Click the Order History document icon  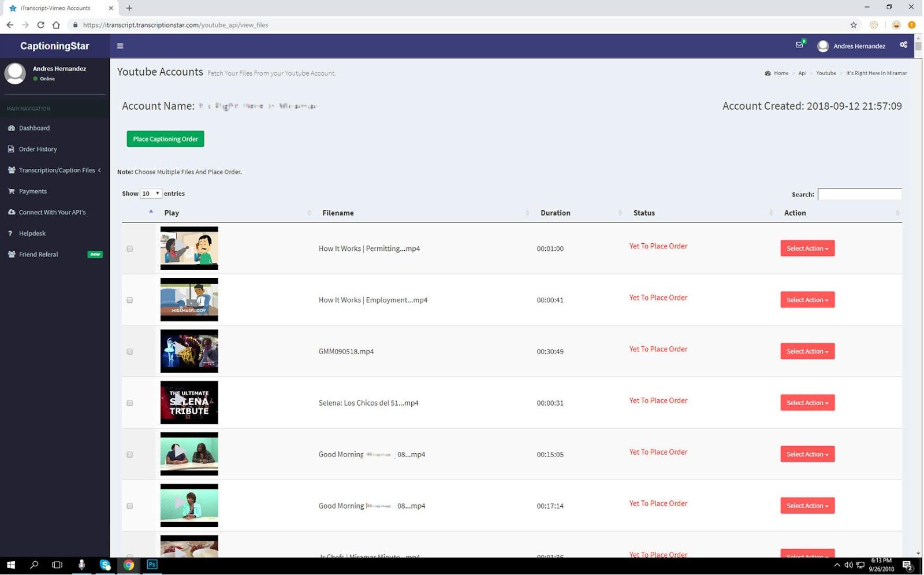(x=11, y=149)
